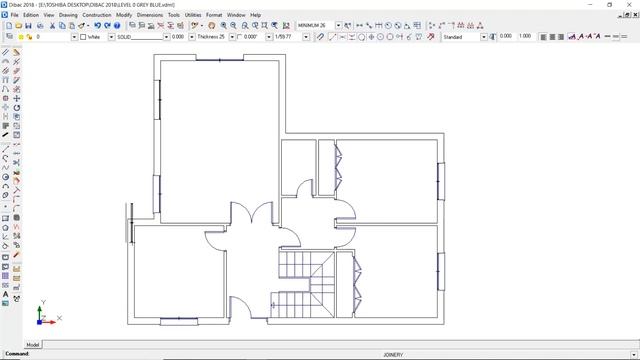This screenshot has height=360, width=640.
Task: Open the File menu
Action: 14,15
